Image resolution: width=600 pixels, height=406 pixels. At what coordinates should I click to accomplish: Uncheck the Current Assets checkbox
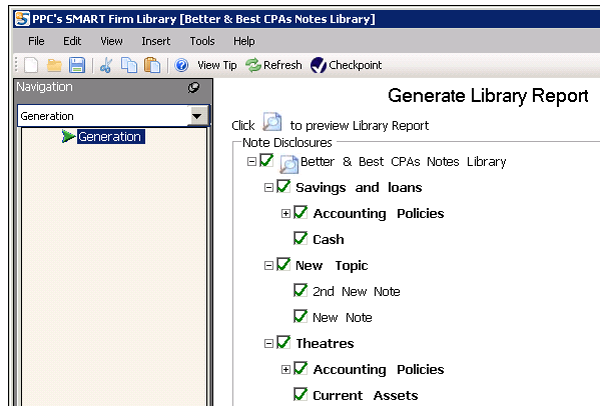click(x=301, y=395)
